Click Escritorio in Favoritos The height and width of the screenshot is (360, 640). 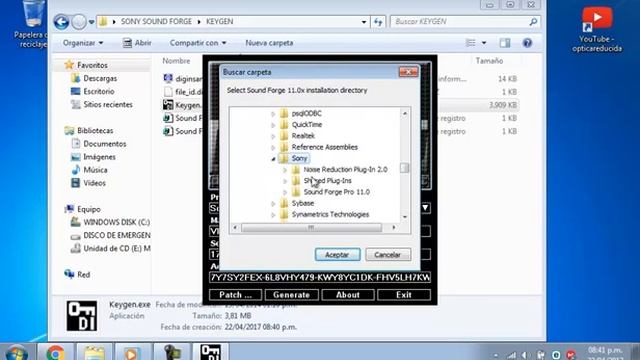coord(99,91)
